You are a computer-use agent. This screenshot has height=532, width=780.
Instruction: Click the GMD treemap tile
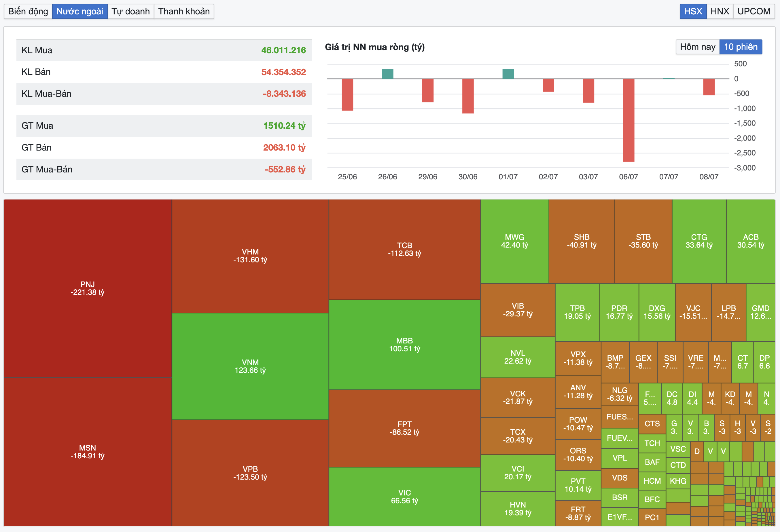(761, 312)
